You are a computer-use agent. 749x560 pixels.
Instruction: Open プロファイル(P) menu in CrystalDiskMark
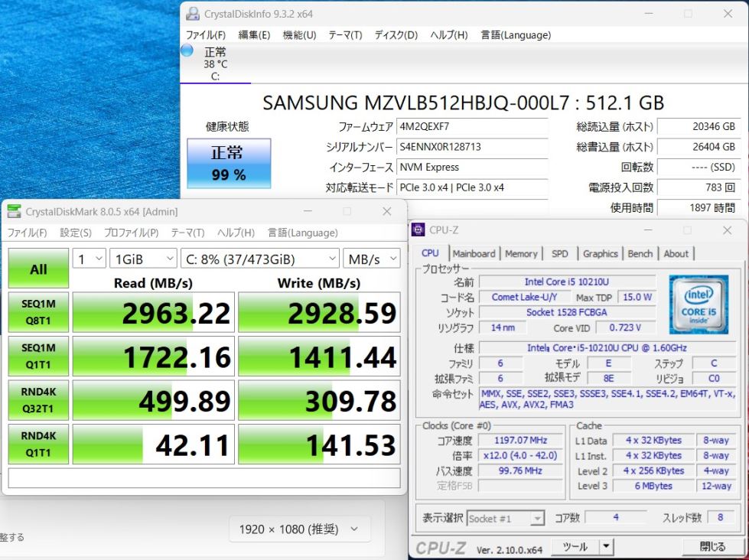(x=131, y=233)
